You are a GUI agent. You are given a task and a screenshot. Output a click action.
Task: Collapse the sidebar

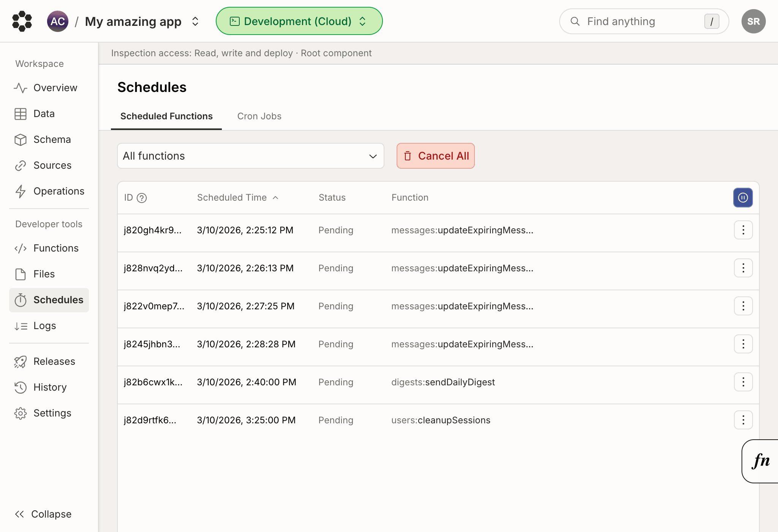(x=43, y=514)
